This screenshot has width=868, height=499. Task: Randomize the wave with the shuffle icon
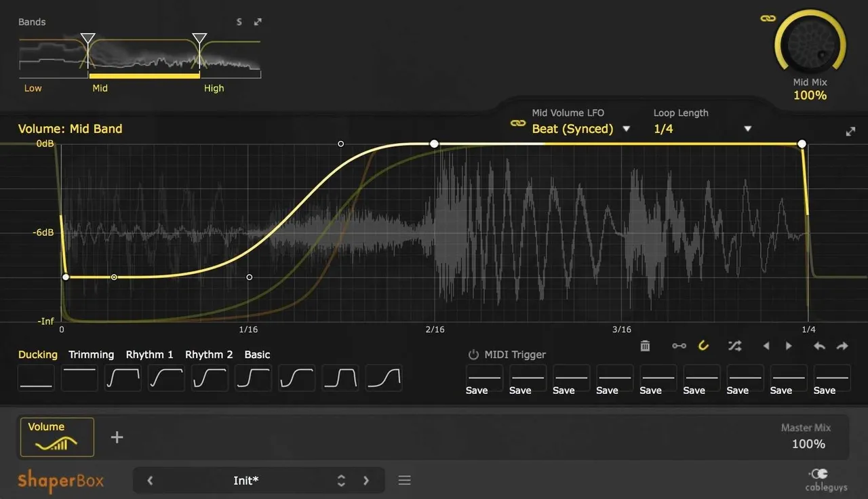pos(734,346)
